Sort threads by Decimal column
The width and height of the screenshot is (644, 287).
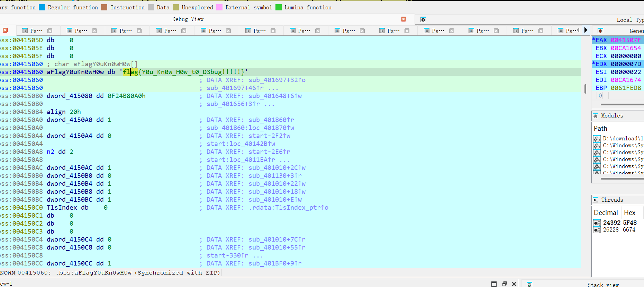click(606, 212)
